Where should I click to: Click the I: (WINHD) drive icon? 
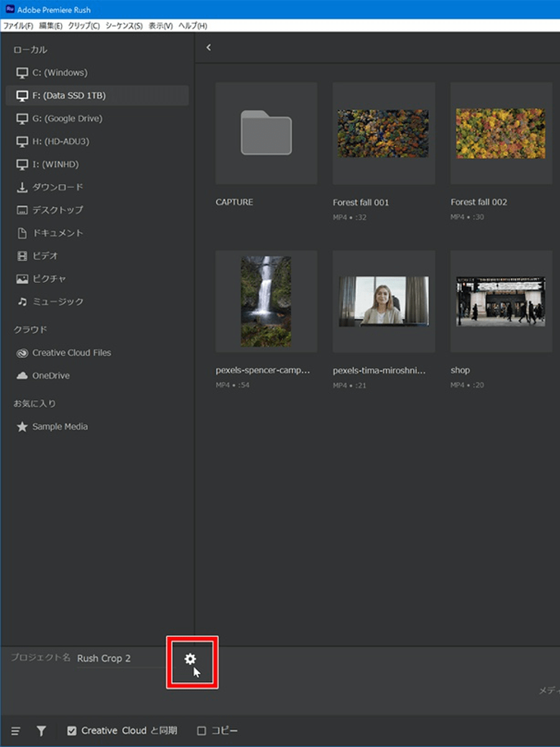[22, 165]
